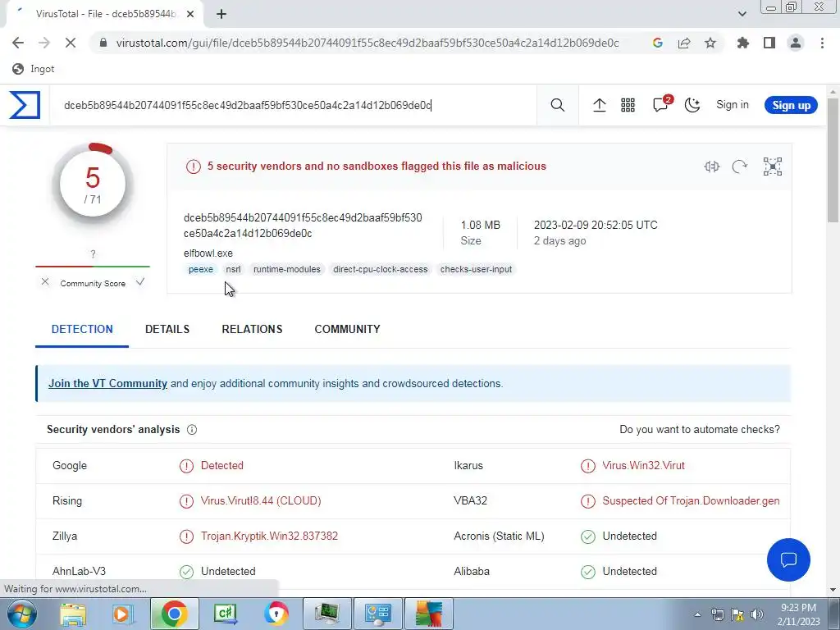Open the file relationship graph icon

tap(773, 167)
